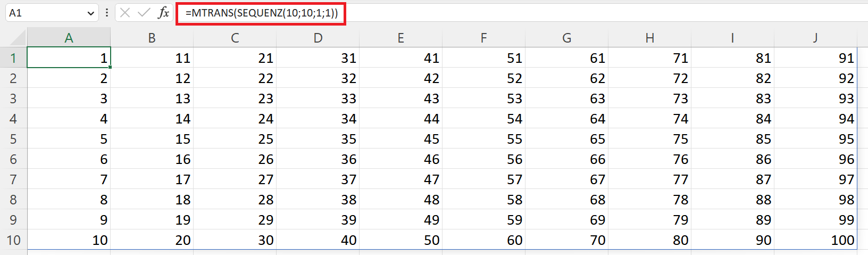
Task: Click the cell containing 73
Action: (x=649, y=98)
